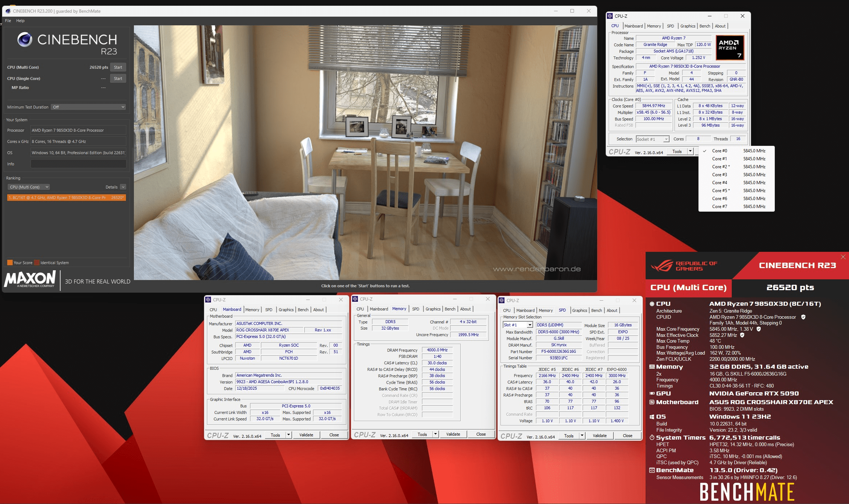
Task: Expand the ranking Details arrow
Action: pos(123,187)
